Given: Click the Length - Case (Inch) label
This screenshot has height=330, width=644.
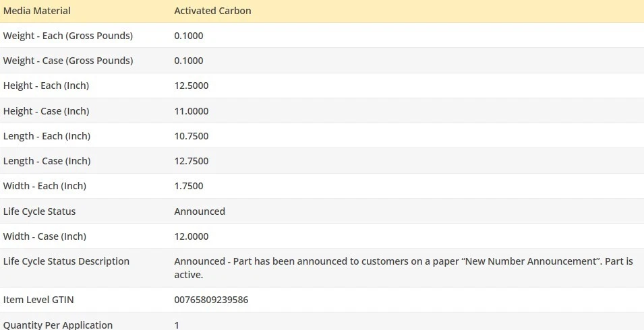Looking at the screenshot, I should pyautogui.click(x=47, y=161).
